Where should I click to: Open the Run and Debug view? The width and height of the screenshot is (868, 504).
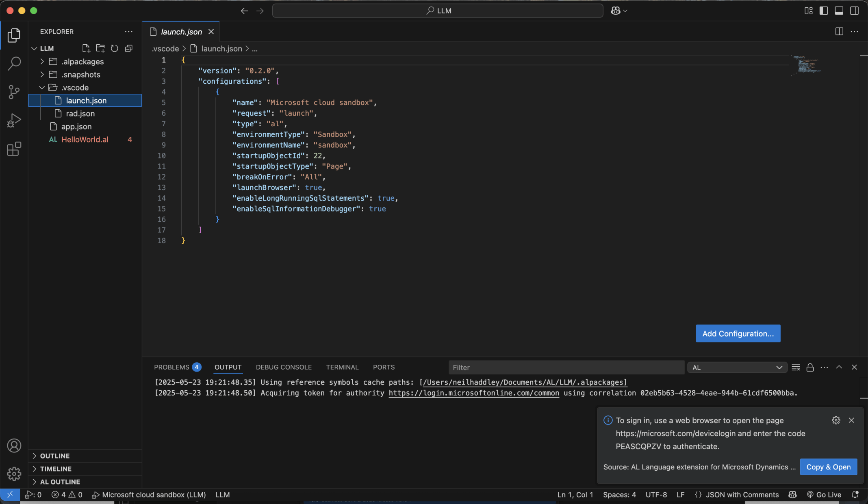[x=14, y=121]
